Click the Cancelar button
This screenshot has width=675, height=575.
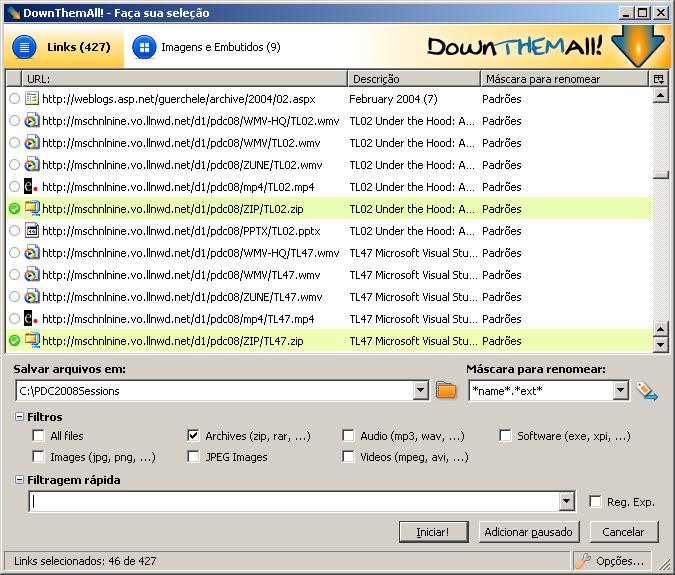623,532
